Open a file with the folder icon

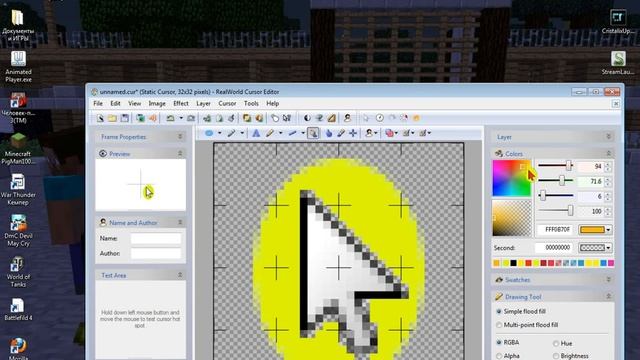click(x=112, y=118)
